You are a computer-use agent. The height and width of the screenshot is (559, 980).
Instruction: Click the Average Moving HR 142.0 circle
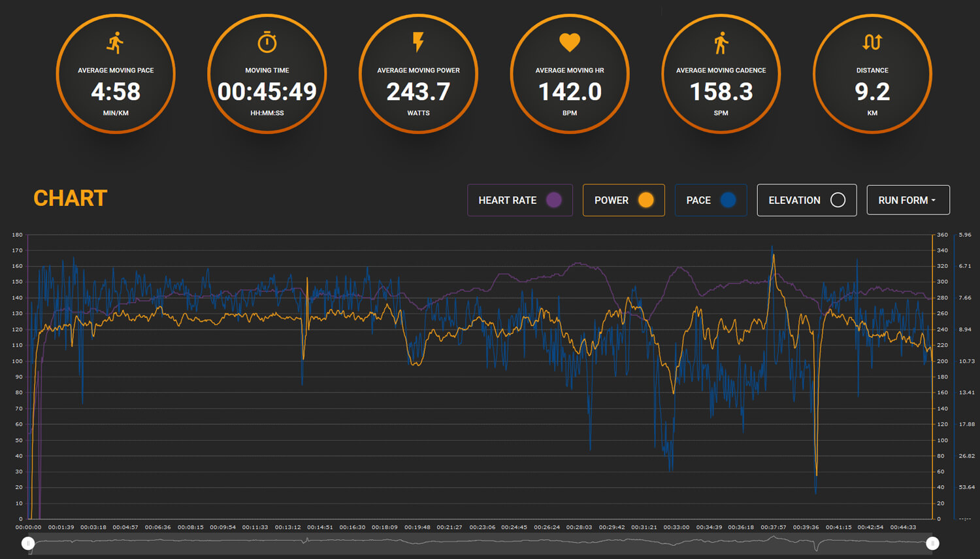570,92
